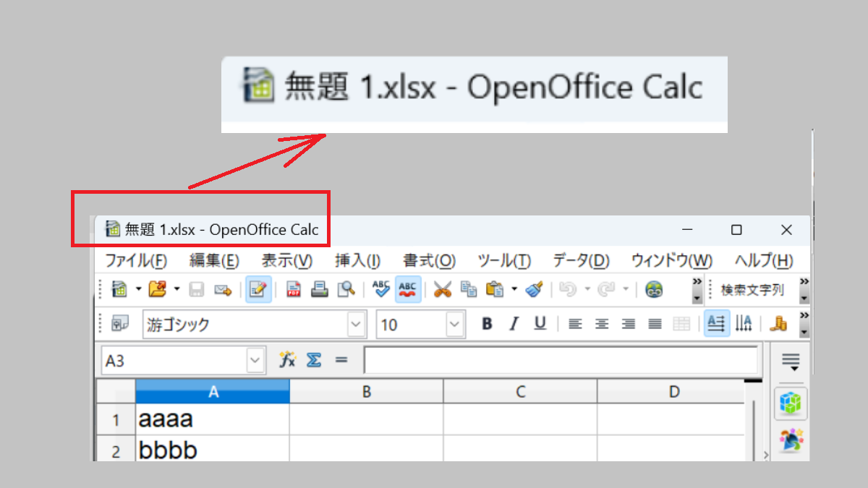
Task: Click the currency coins number format icon
Action: point(779,324)
